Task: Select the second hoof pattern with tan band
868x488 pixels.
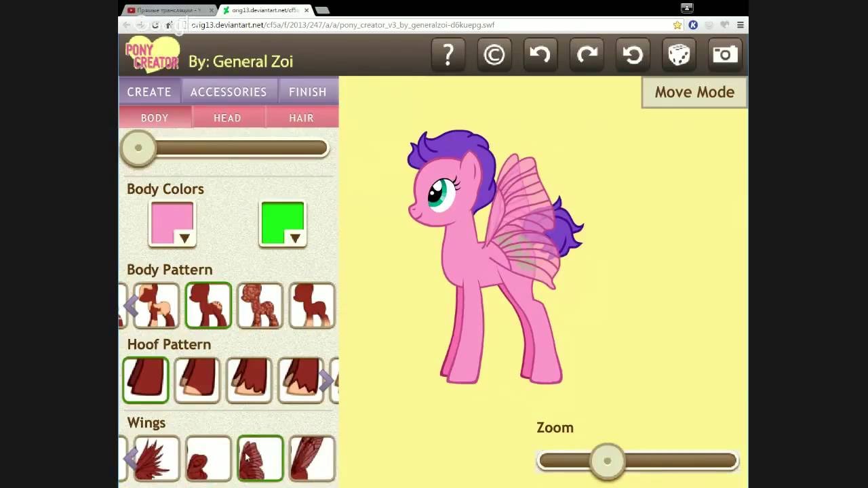Action: tap(197, 380)
